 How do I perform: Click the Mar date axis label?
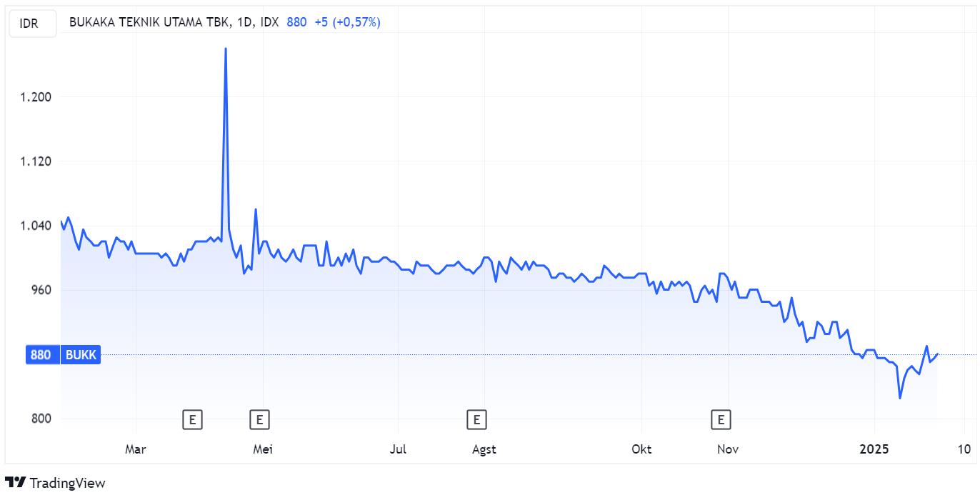click(x=135, y=449)
